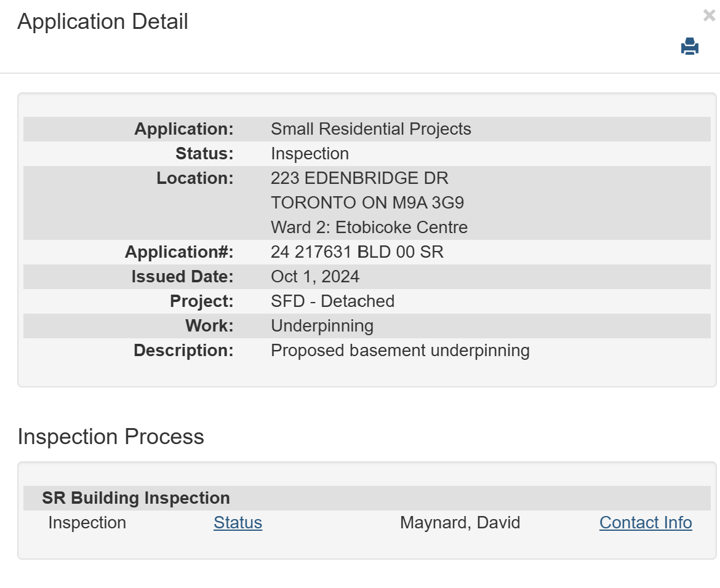Click the printer icon to print details
This screenshot has height=588, width=720.
click(689, 47)
